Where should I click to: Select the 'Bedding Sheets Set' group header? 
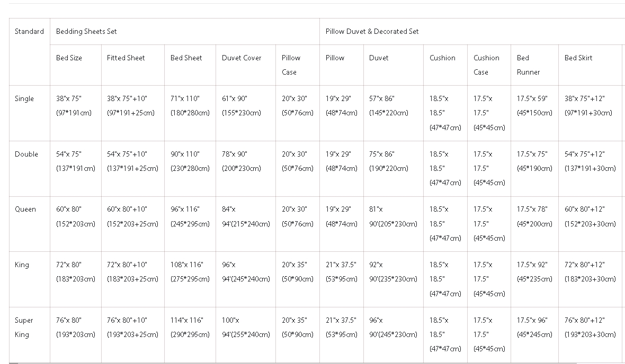point(86,32)
